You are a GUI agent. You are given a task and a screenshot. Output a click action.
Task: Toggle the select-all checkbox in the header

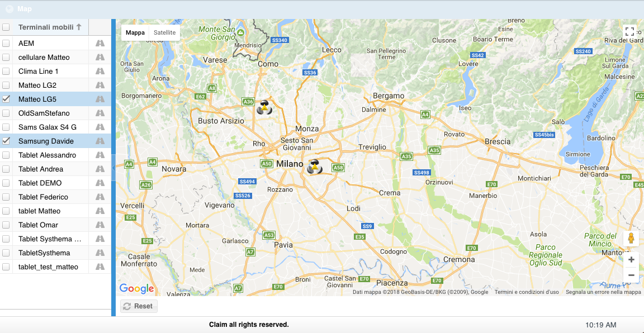tap(6, 27)
